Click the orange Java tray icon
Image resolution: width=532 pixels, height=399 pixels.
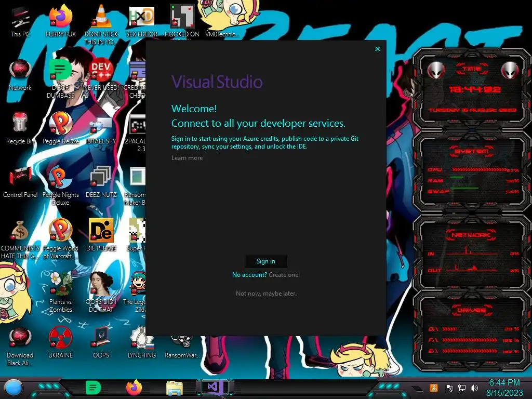coord(434,388)
